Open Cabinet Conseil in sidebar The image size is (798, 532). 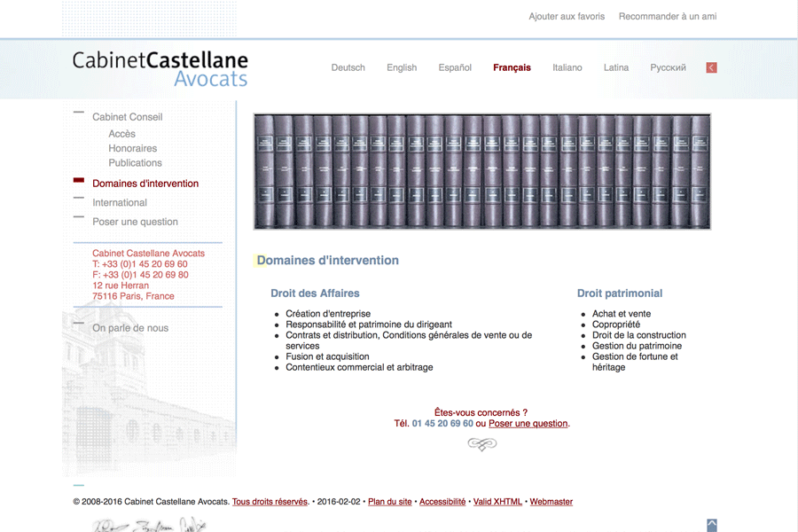[x=128, y=117]
